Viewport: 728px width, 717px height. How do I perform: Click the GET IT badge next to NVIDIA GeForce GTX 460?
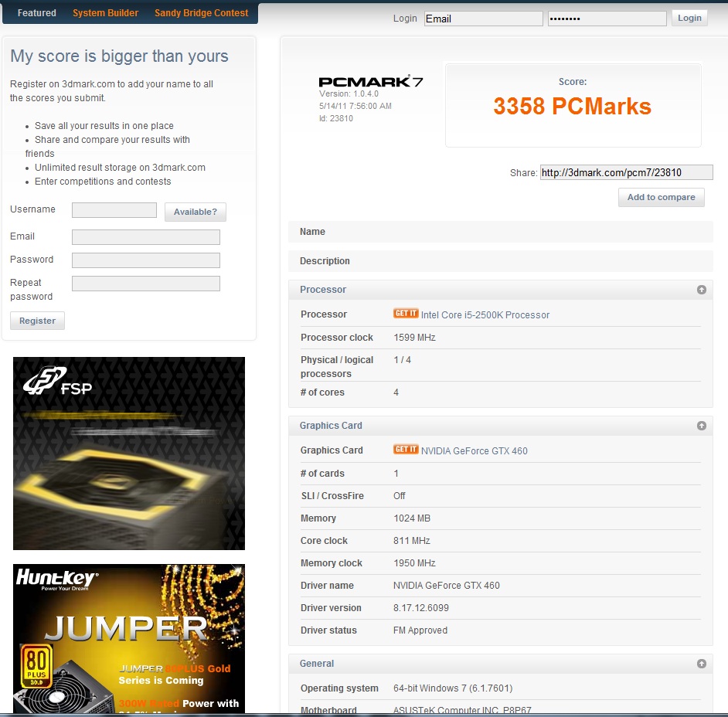coord(406,449)
